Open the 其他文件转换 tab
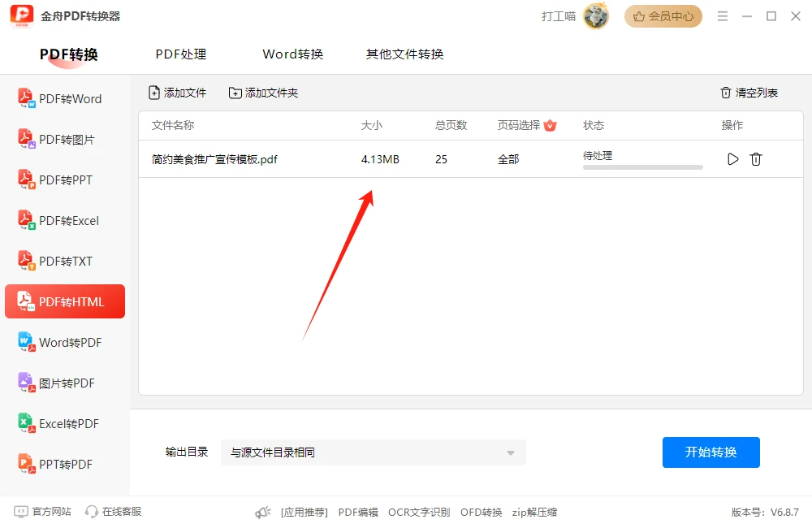 coord(405,54)
